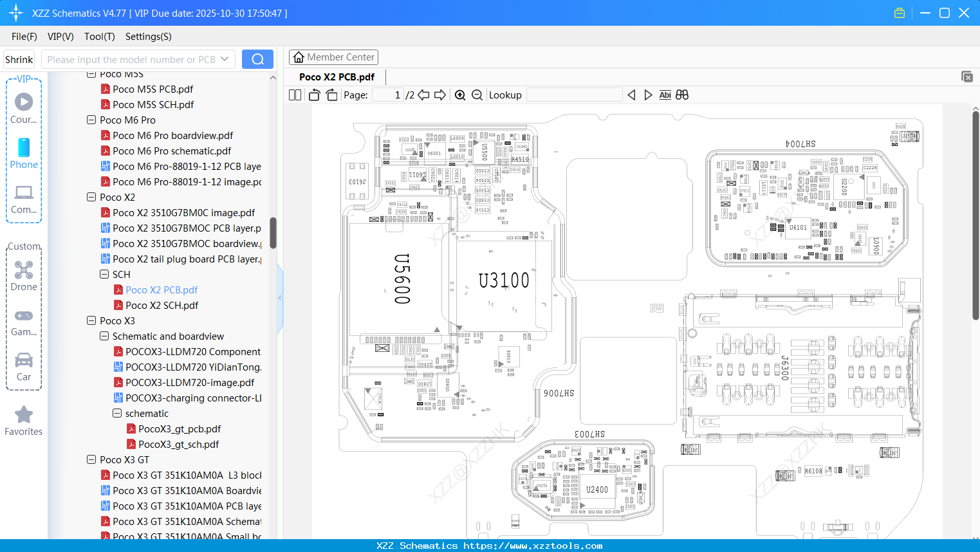This screenshot has height=552, width=980.
Task: Toggle whole-word matching with the Abi icon
Action: point(665,95)
